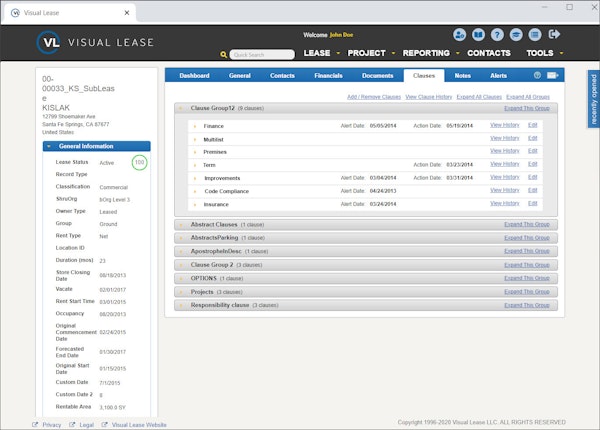Collapse the Clause Group12 arrow
This screenshot has width=600, height=430.
tap(181, 108)
